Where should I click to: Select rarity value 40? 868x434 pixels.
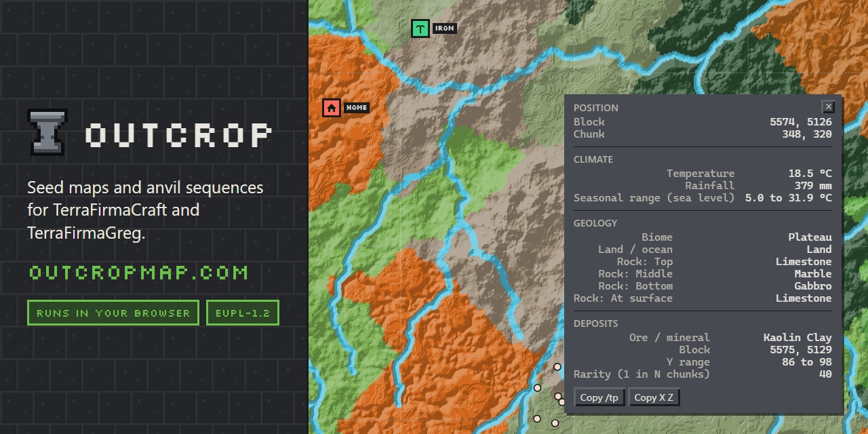[825, 374]
